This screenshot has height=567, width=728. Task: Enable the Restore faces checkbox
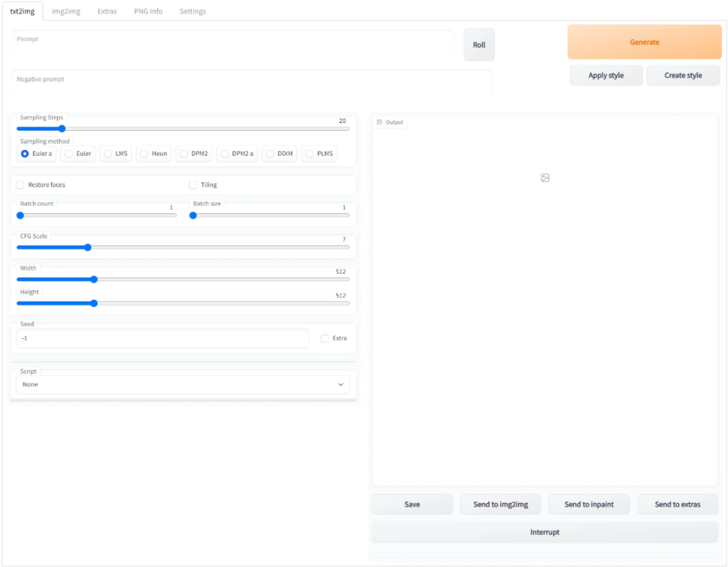click(21, 185)
